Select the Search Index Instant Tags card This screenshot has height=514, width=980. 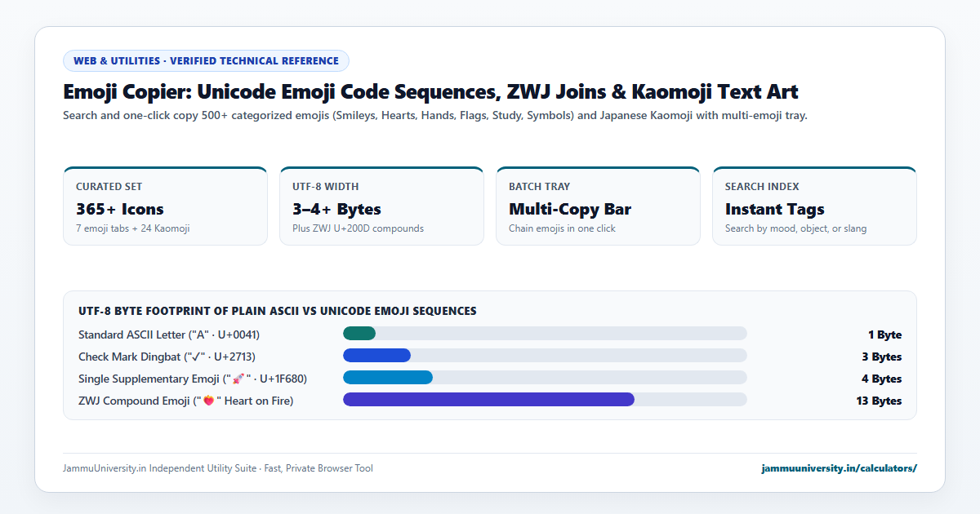click(814, 206)
